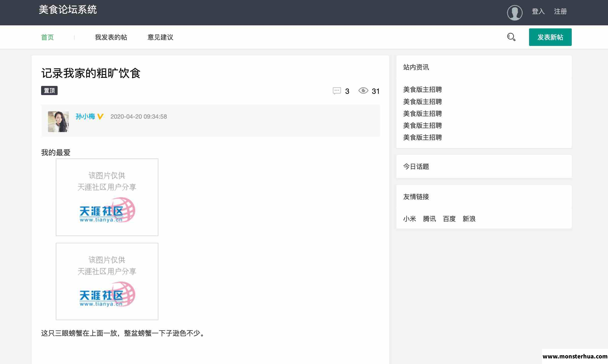Go to the 首页 tab

47,37
